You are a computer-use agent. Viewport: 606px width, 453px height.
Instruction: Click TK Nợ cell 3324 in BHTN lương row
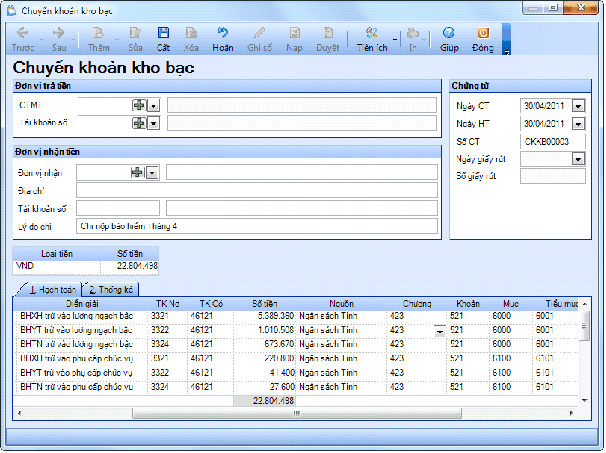click(x=167, y=344)
